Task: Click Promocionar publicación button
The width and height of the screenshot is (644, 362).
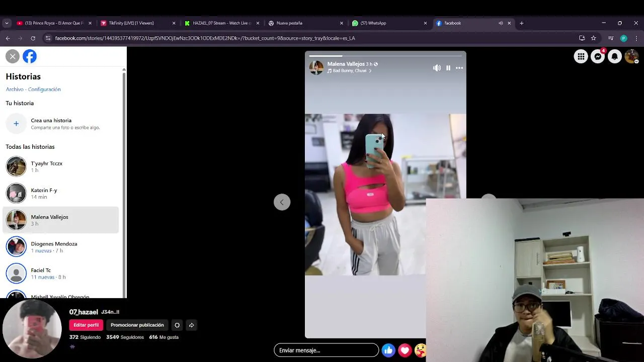Action: 137,325
